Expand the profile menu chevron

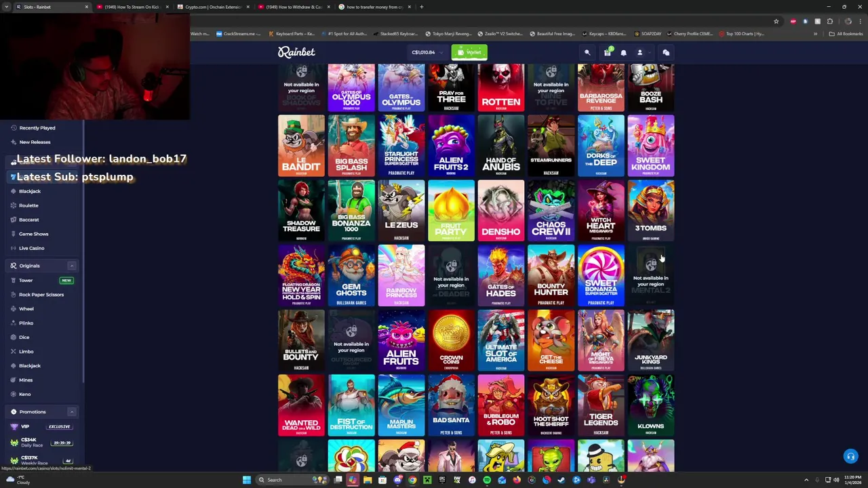point(649,52)
